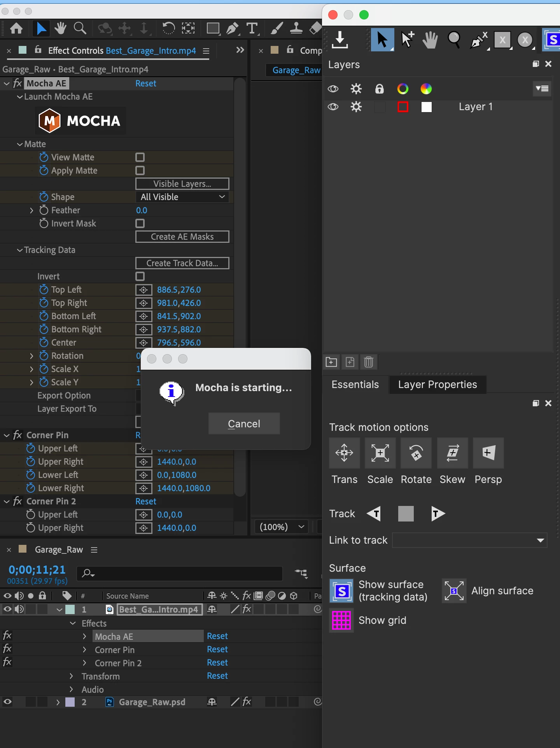
Task: Switch to the Essentials tab
Action: point(355,385)
